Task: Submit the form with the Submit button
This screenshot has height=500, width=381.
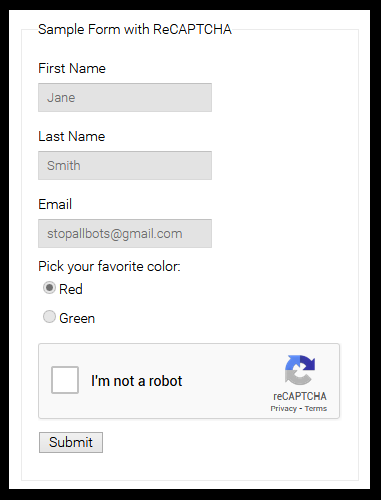Action: click(x=71, y=442)
